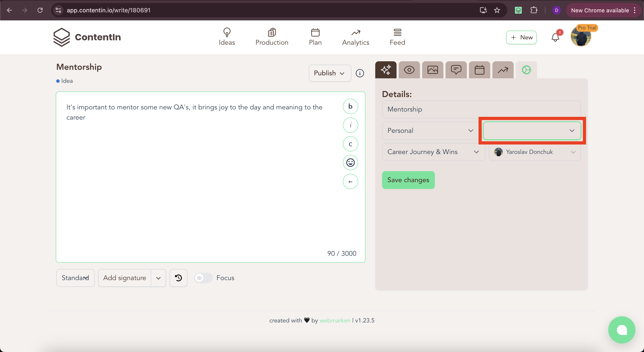Create a new post with New button
Viewport: 644px width, 352px height.
(521, 37)
